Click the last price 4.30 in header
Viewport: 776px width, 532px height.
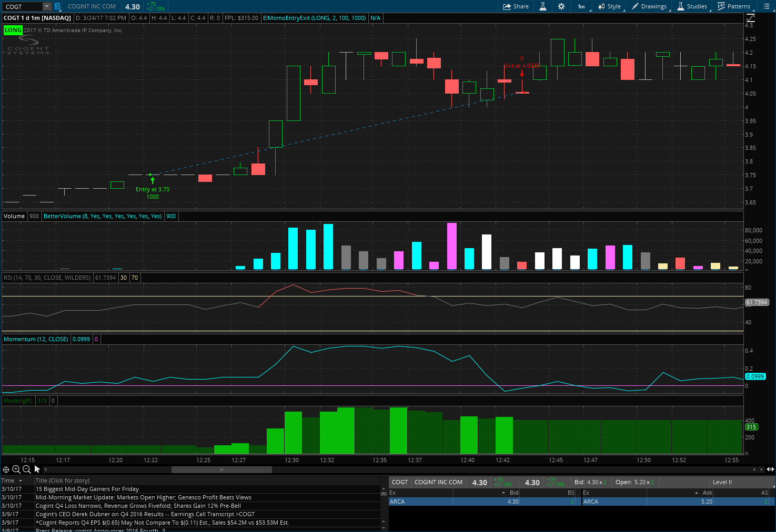click(133, 7)
